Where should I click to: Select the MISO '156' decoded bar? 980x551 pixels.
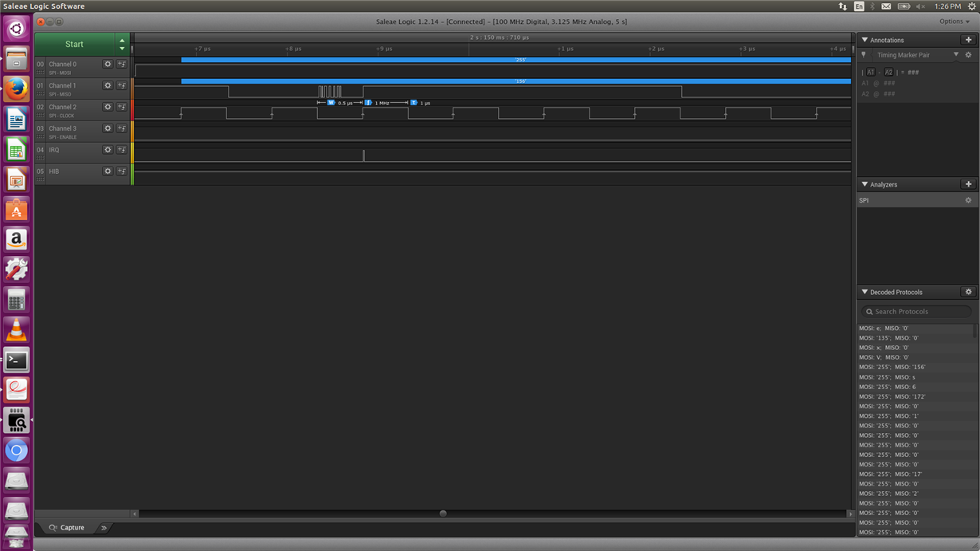[x=515, y=81]
